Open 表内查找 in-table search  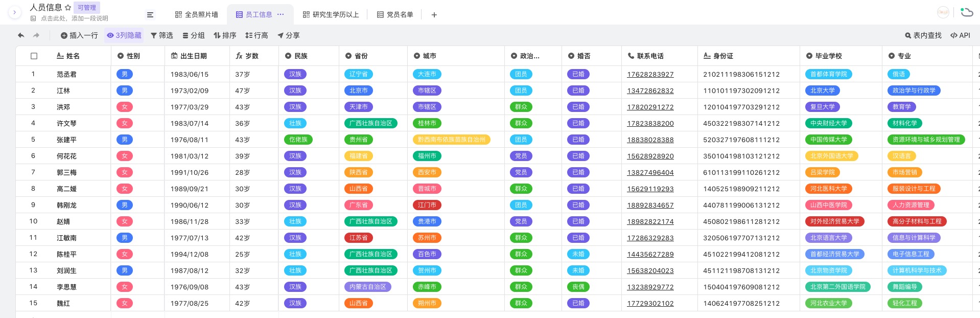[x=923, y=35]
